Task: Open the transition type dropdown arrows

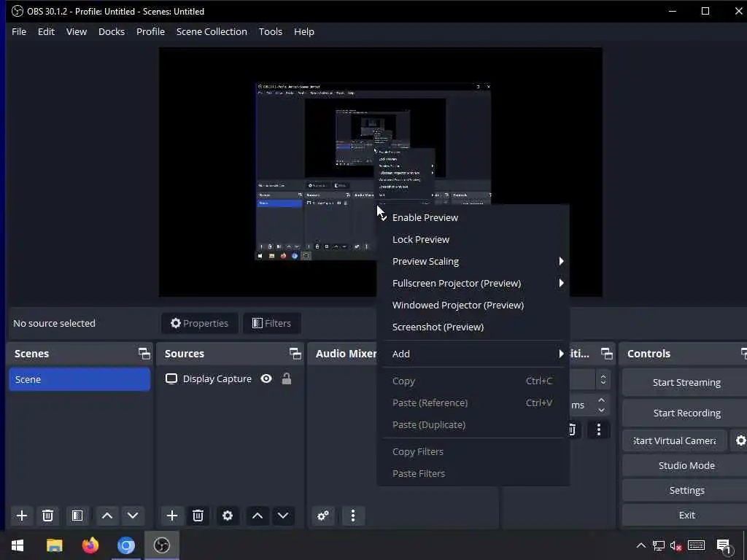Action: (x=603, y=379)
